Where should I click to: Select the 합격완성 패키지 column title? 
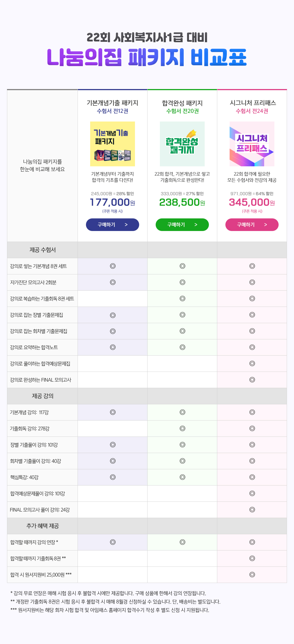pyautogui.click(x=182, y=103)
